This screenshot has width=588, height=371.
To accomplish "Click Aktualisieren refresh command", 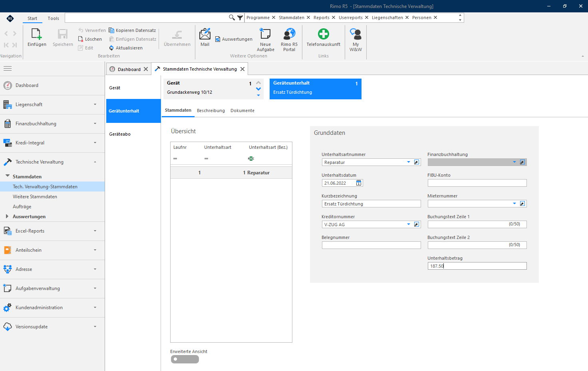I will click(126, 48).
